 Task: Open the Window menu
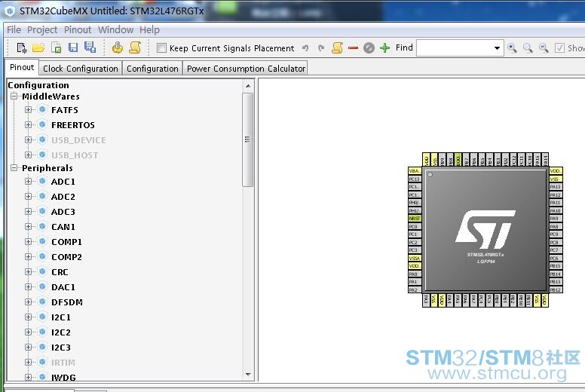click(x=115, y=30)
